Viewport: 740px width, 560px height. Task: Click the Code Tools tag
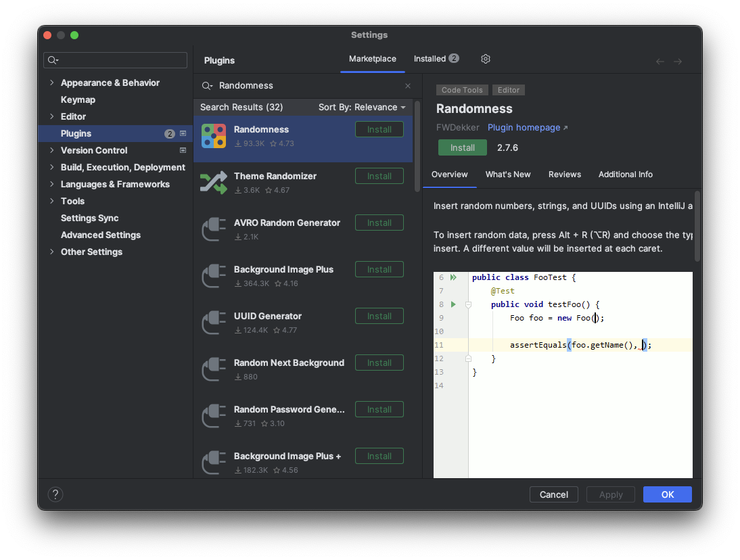(x=462, y=90)
